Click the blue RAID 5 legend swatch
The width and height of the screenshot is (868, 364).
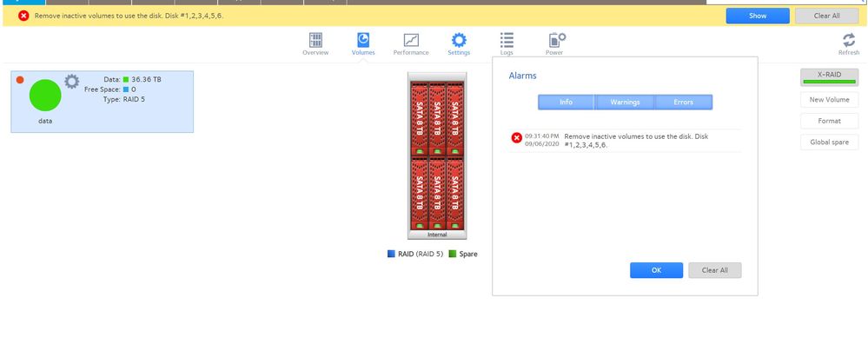[391, 255]
